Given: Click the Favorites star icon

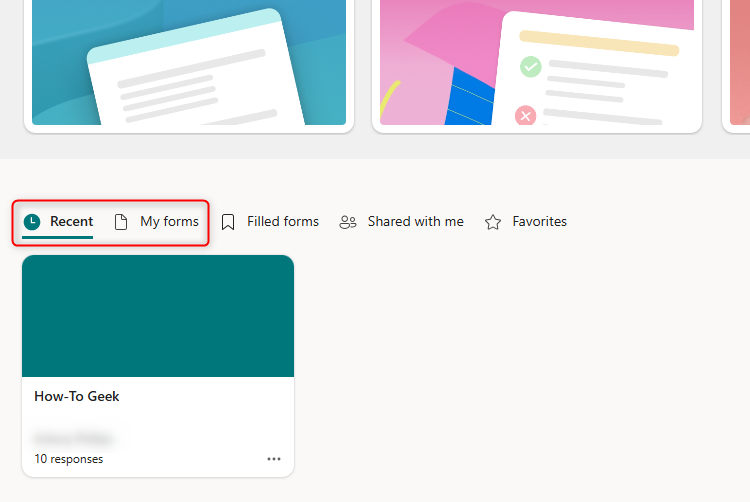Looking at the screenshot, I should click(493, 222).
